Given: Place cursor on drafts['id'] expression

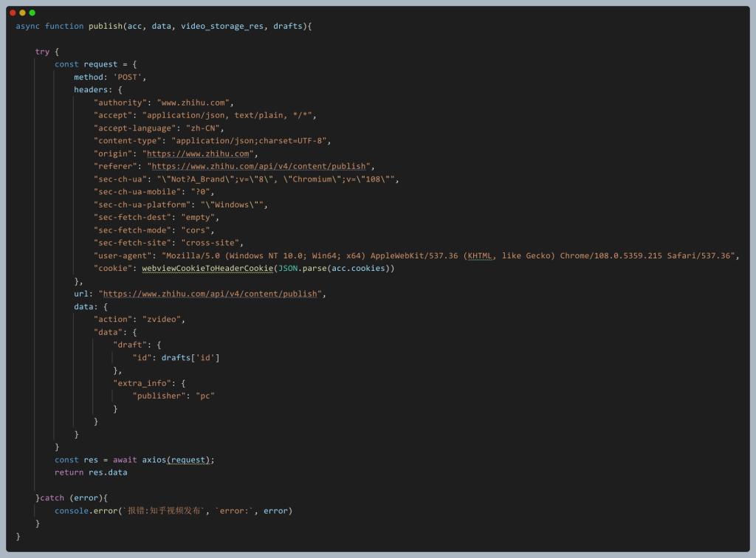Looking at the screenshot, I should (190, 358).
